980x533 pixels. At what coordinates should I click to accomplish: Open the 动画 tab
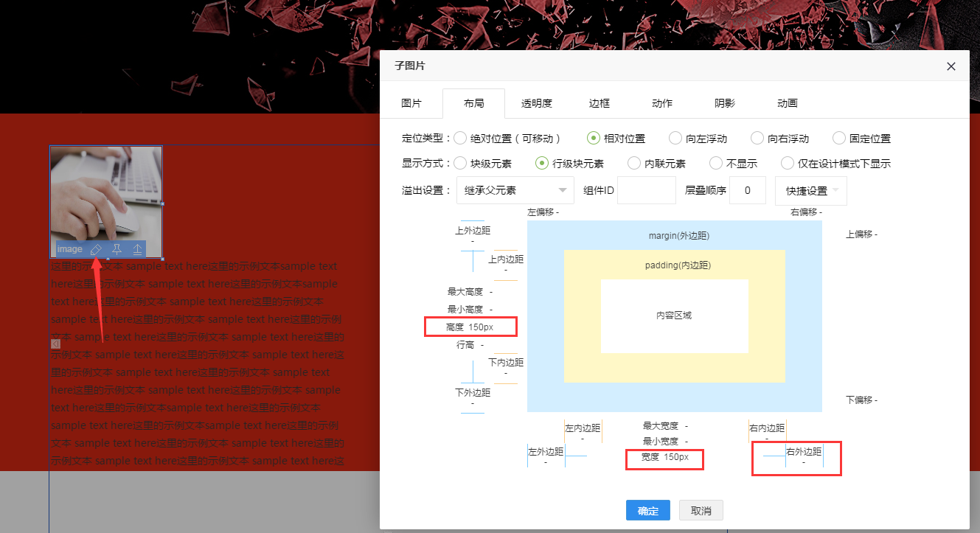pyautogui.click(x=787, y=104)
